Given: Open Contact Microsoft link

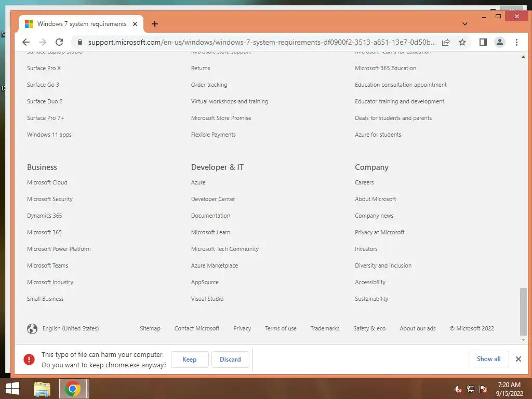Looking at the screenshot, I should (197, 328).
